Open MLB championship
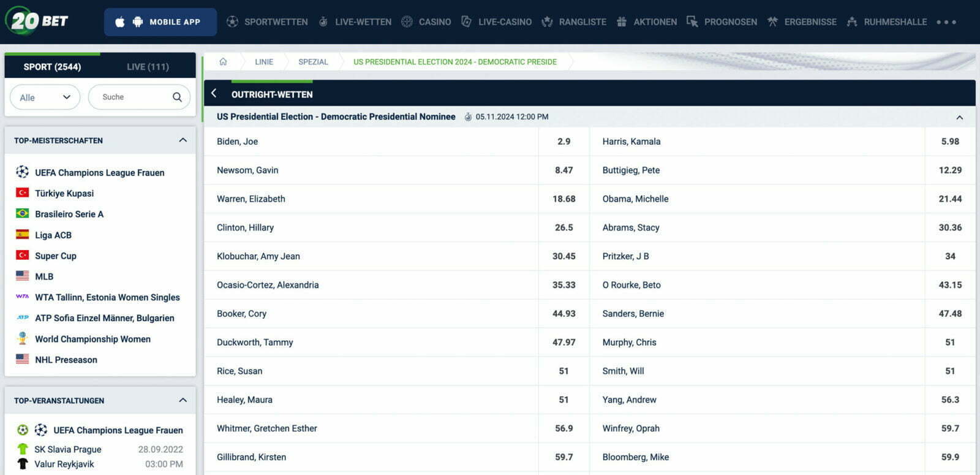The width and height of the screenshot is (980, 475). (x=44, y=276)
